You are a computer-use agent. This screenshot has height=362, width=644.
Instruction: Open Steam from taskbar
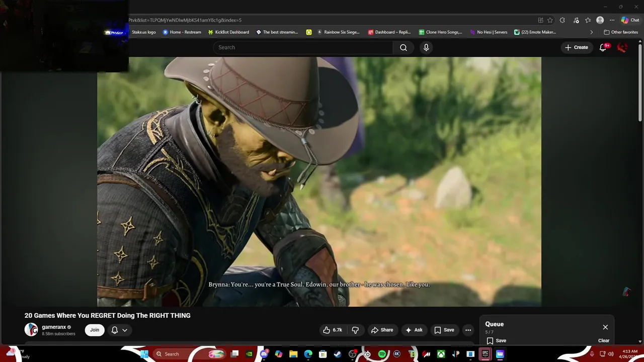(x=338, y=354)
